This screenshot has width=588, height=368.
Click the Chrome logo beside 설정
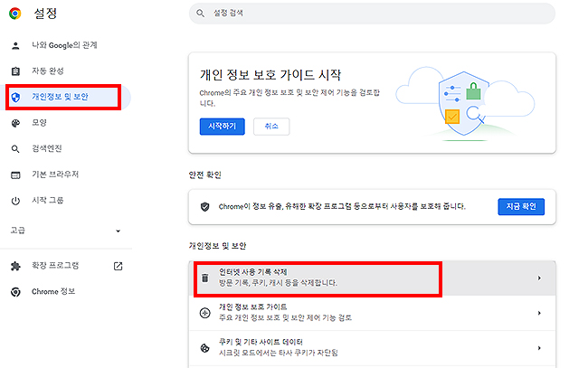pyautogui.click(x=15, y=14)
